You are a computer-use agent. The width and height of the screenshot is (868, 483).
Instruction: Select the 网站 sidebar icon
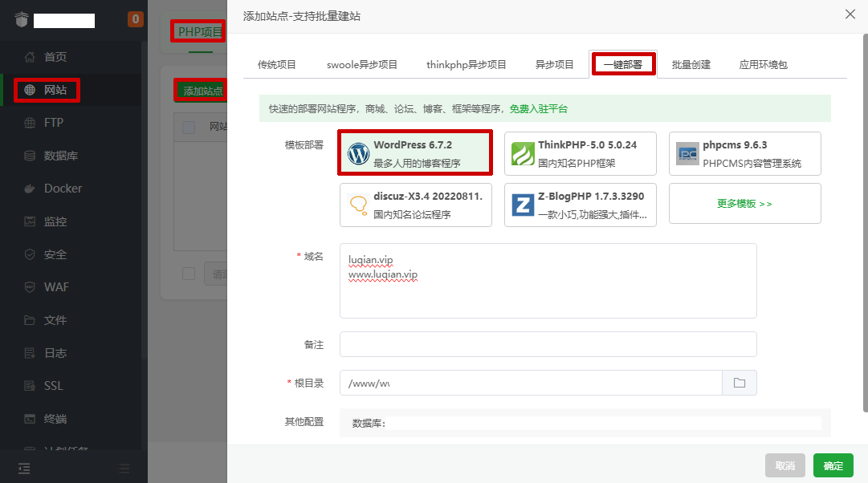click(x=30, y=90)
